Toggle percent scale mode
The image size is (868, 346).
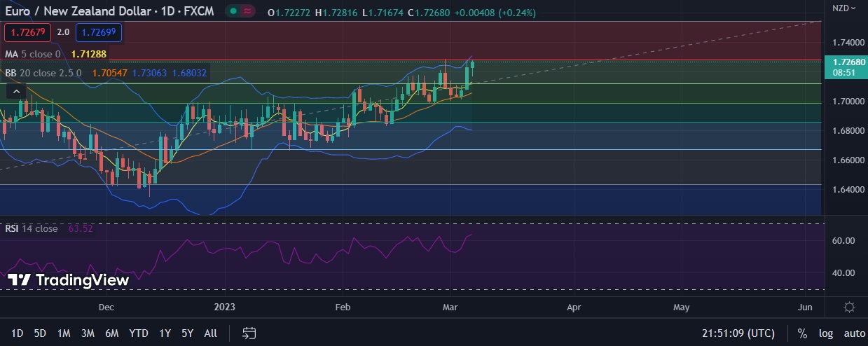802,333
